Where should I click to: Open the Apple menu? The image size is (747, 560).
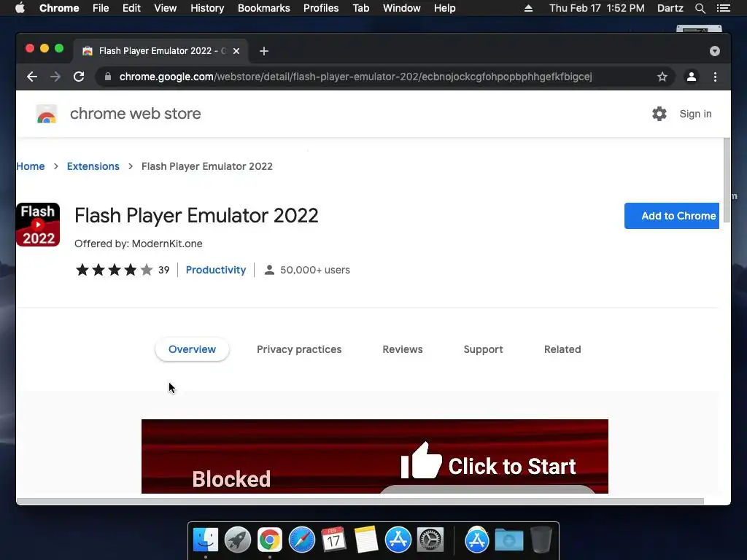20,8
